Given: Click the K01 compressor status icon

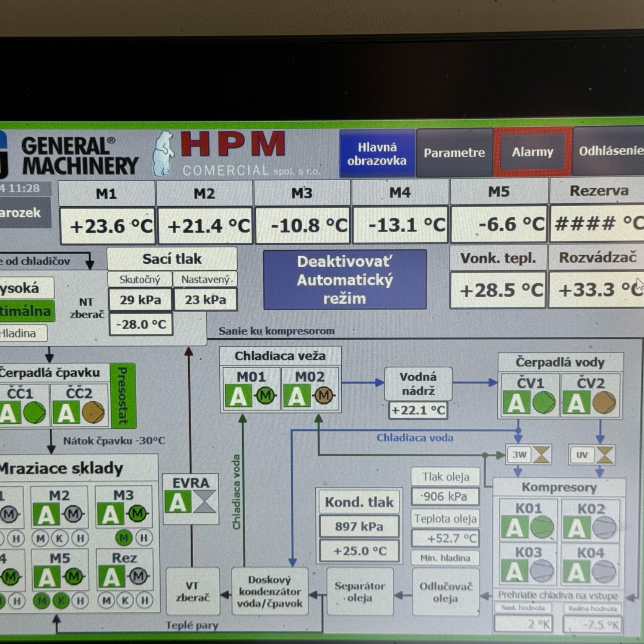Looking at the screenshot, I should (542, 527).
